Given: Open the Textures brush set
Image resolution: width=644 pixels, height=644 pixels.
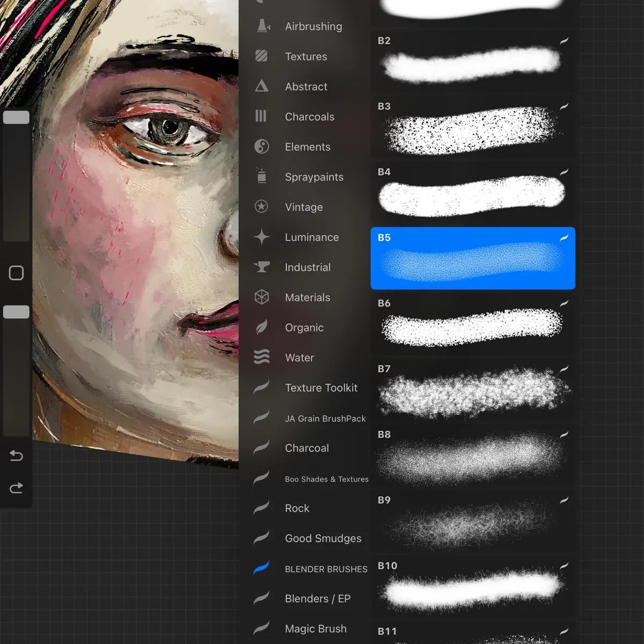Looking at the screenshot, I should click(x=306, y=56).
